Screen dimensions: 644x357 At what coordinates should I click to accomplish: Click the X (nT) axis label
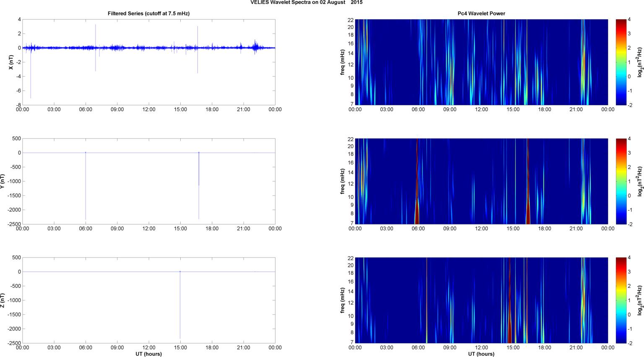pyautogui.click(x=11, y=62)
